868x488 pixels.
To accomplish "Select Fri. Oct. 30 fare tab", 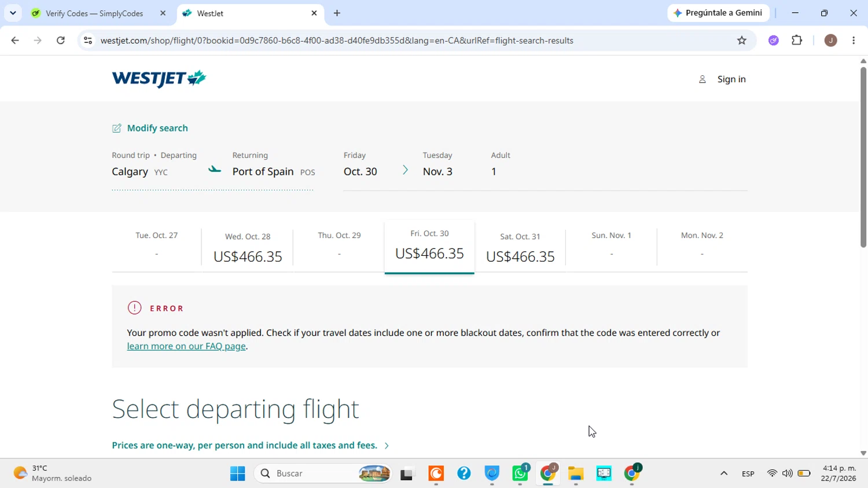I will [429, 247].
